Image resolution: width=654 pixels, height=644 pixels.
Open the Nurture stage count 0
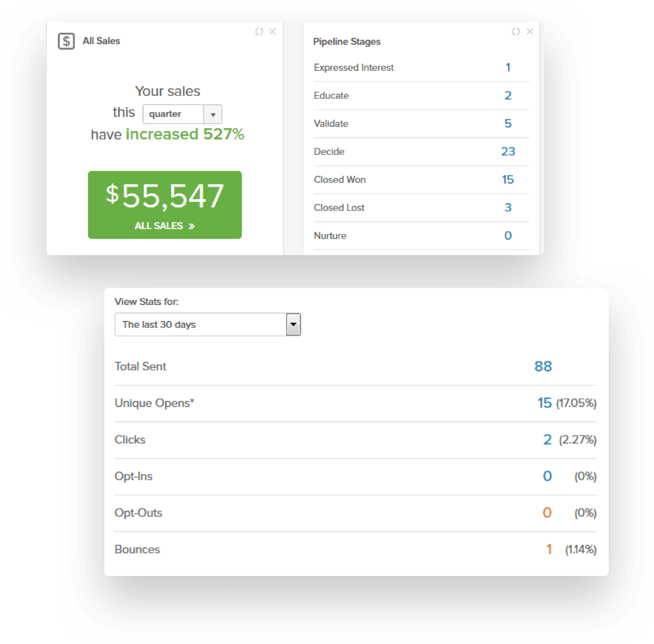[508, 236]
